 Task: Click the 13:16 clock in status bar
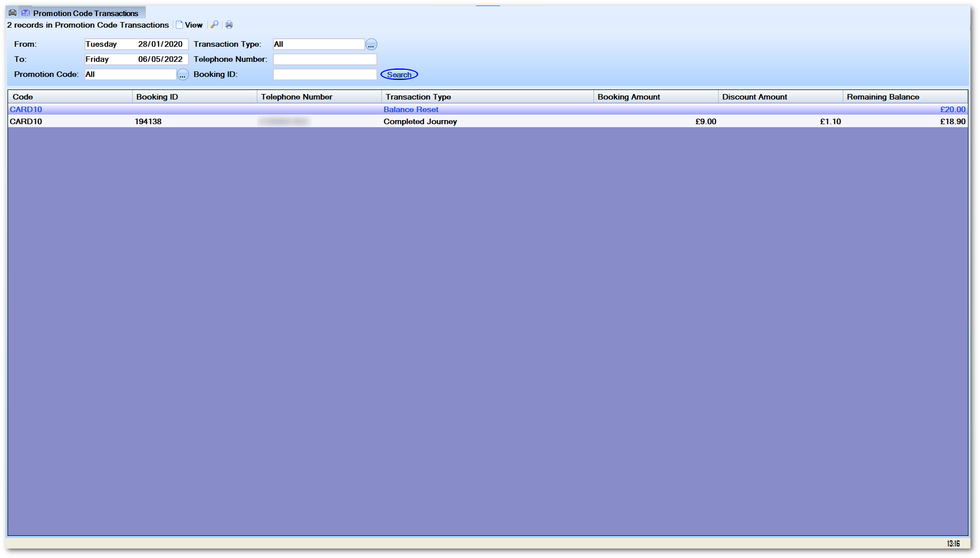[953, 543]
